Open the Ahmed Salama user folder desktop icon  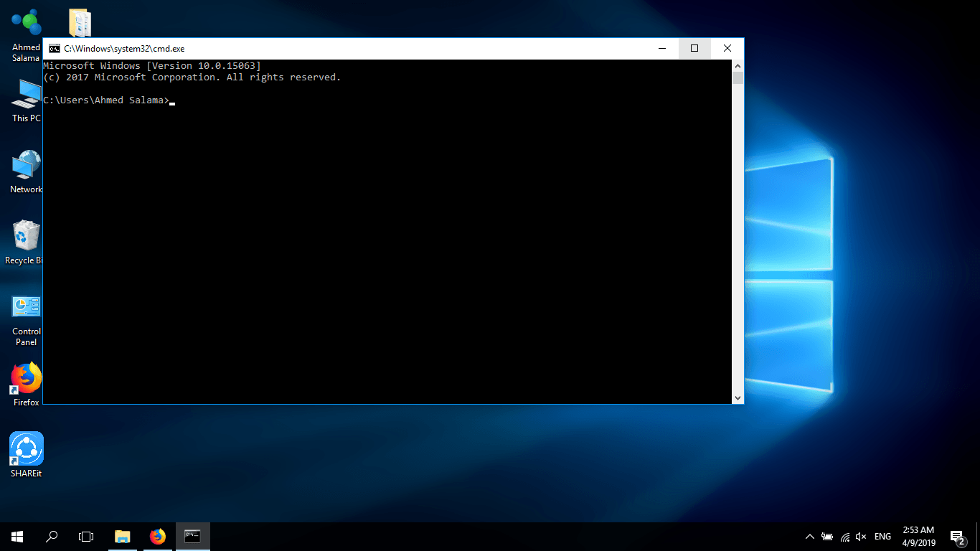pyautogui.click(x=27, y=25)
